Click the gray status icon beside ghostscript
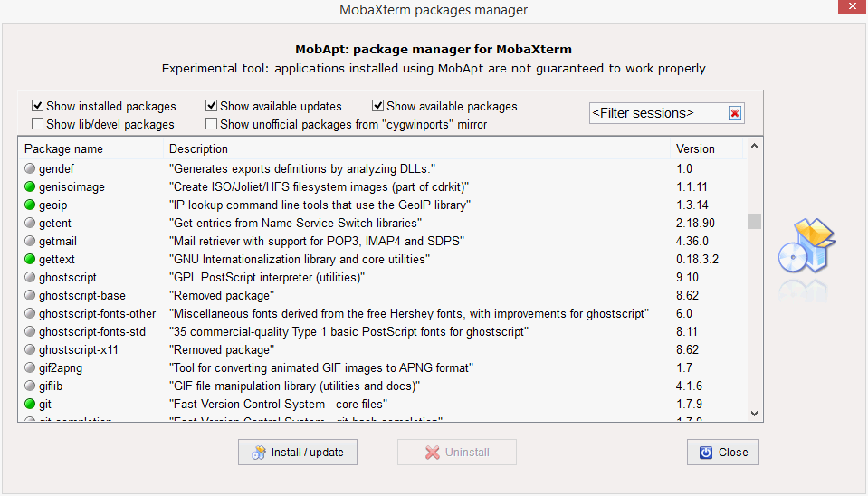This screenshot has width=868, height=496. (x=30, y=278)
